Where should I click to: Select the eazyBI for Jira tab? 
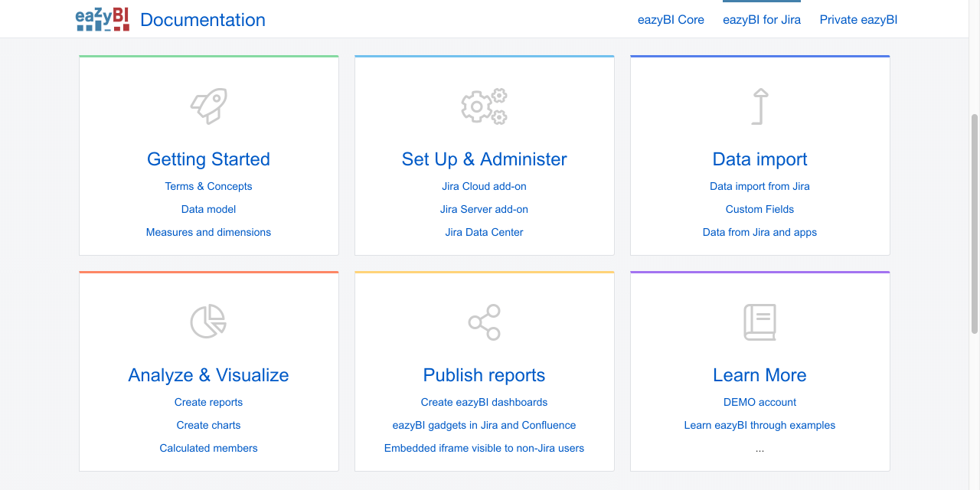(762, 20)
